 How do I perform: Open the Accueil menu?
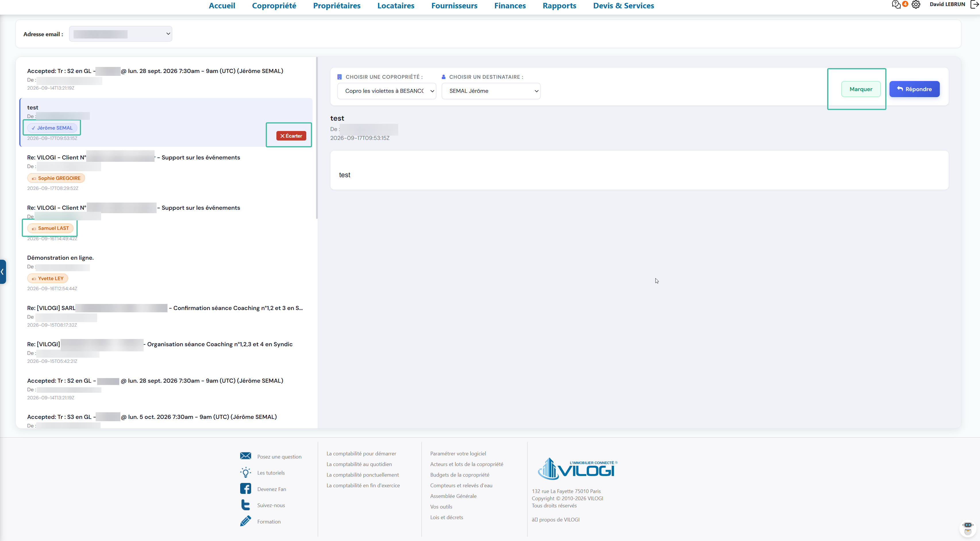coord(222,6)
